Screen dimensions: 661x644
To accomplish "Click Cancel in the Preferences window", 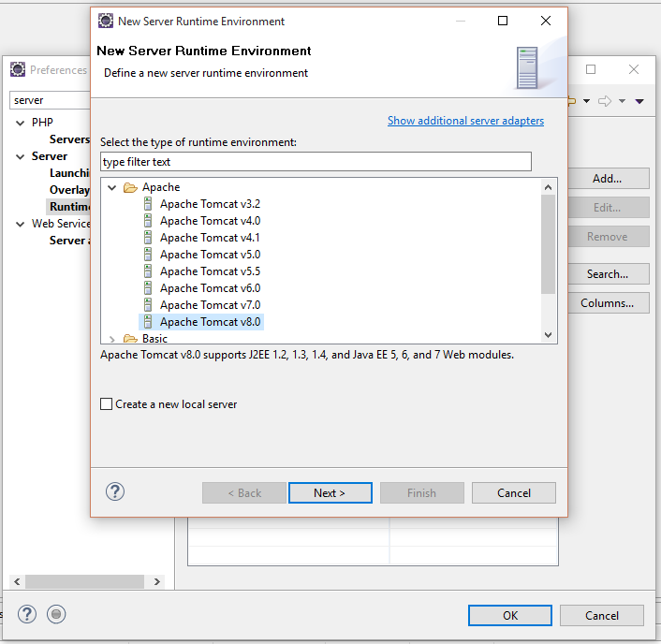I will [x=602, y=616].
